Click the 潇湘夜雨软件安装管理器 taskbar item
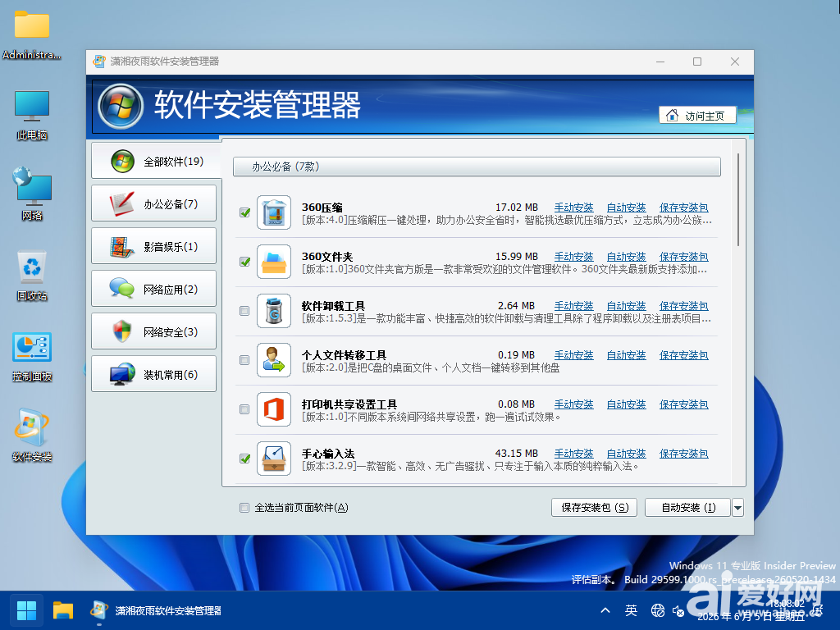 point(157,610)
